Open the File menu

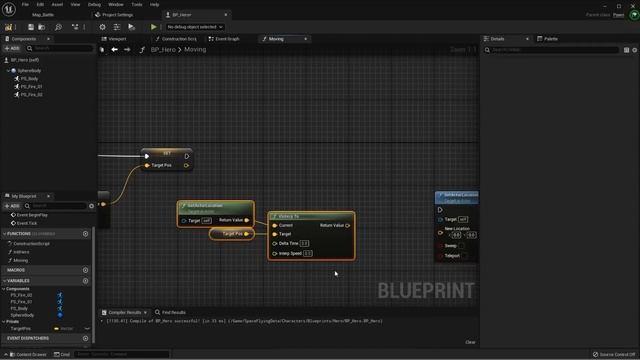25,4
